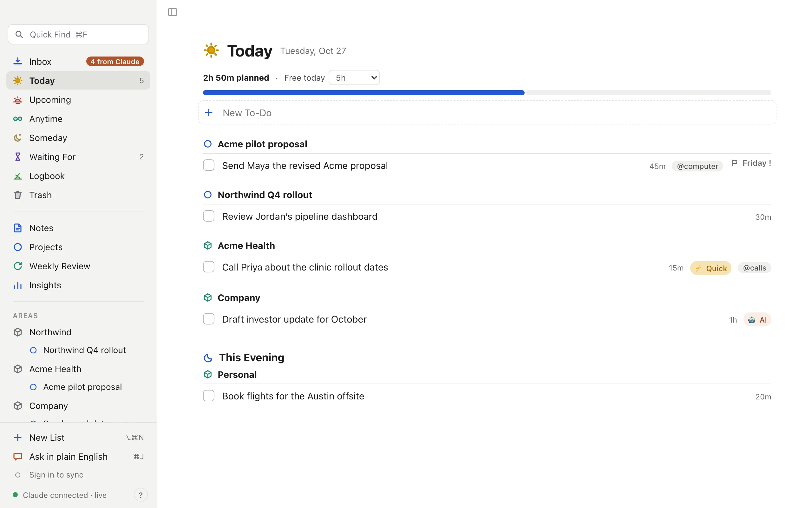Screen dimensions: 812x508
Task: Open the Company area in sidebar
Action: (x=78, y=406)
